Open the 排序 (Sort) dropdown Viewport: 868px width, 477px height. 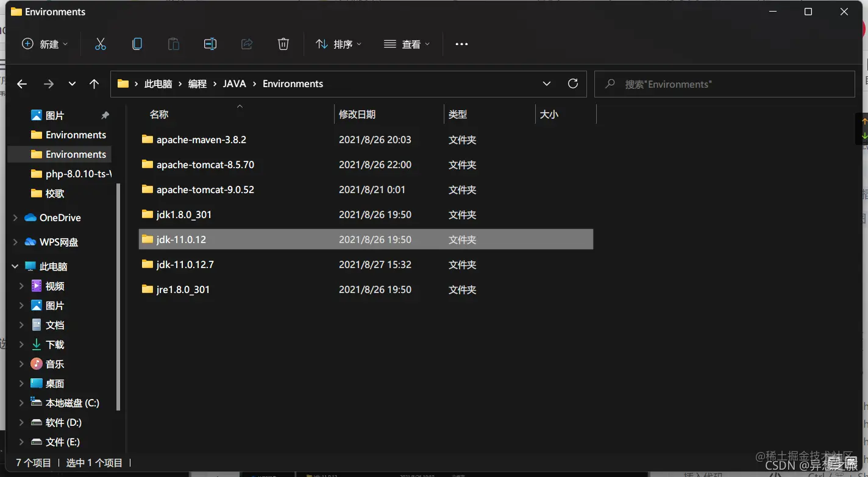click(339, 43)
